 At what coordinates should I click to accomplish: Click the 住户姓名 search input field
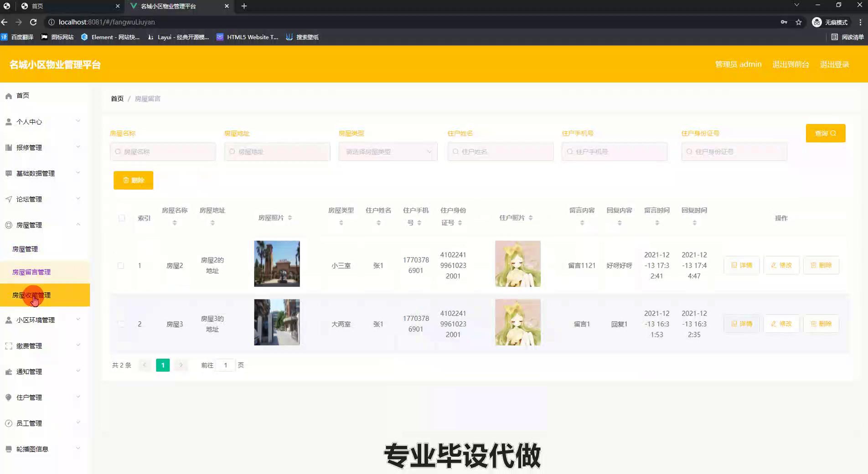pos(501,152)
